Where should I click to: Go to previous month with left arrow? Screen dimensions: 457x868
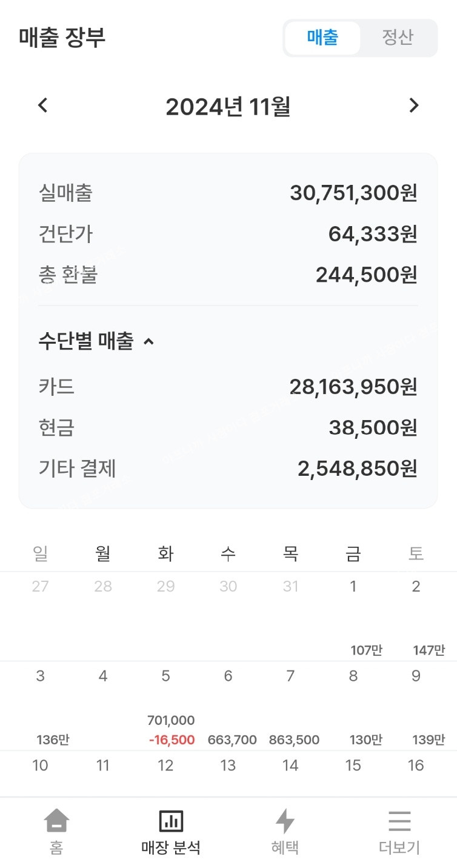(x=42, y=105)
